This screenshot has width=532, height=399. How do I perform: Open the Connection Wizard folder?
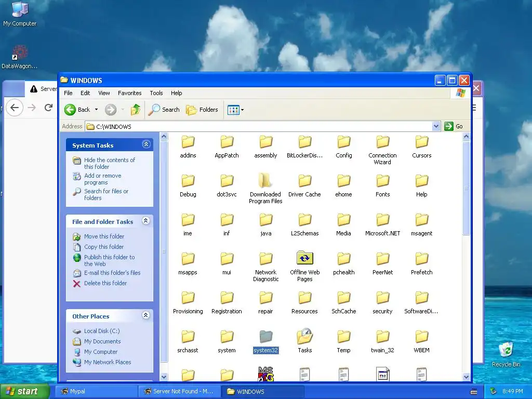382,142
